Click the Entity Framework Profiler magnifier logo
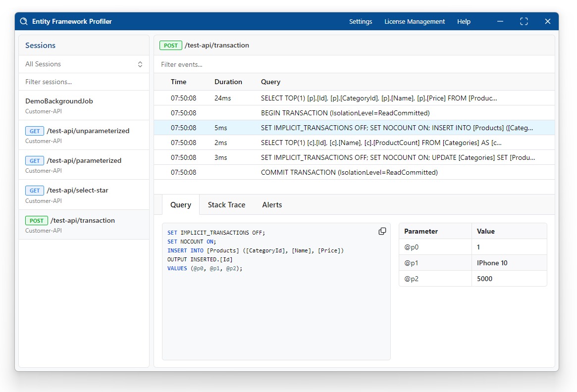 pos(24,21)
